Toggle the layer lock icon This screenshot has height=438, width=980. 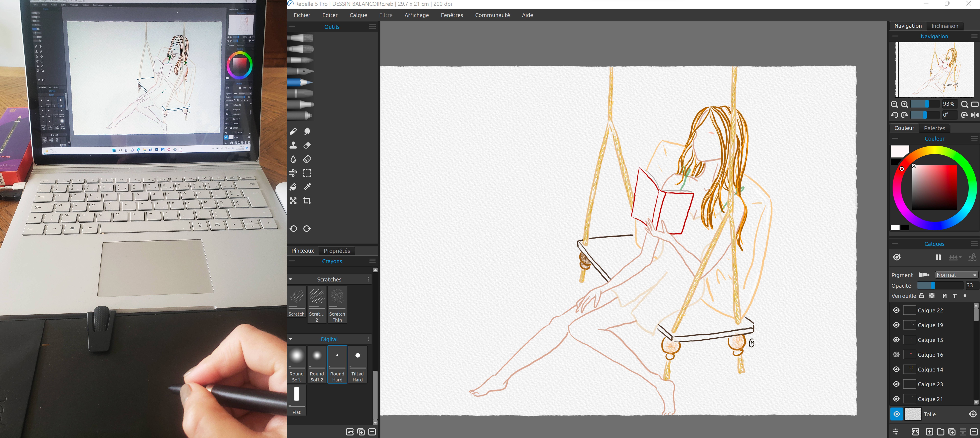point(921,296)
